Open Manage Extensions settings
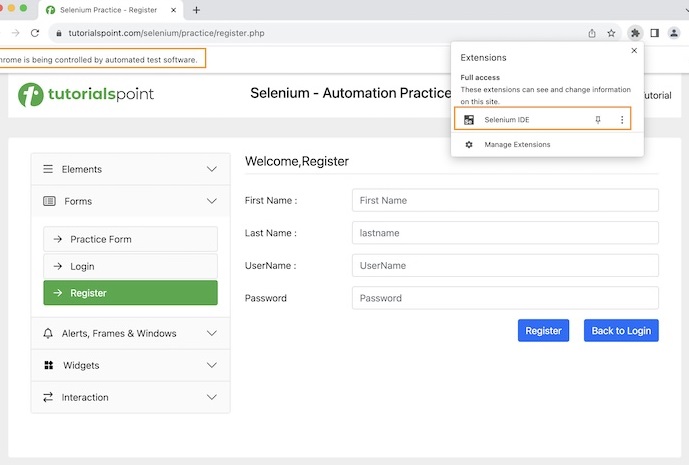 click(517, 145)
